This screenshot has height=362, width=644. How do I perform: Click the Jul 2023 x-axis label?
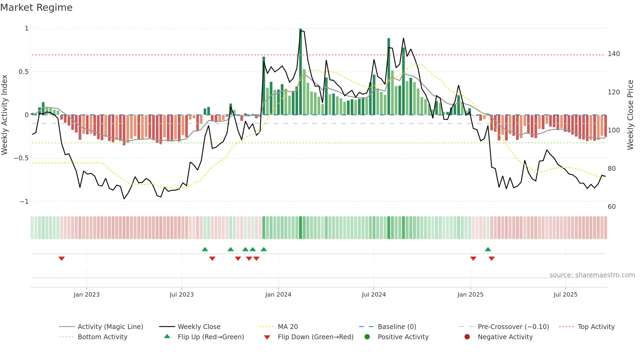point(182,294)
